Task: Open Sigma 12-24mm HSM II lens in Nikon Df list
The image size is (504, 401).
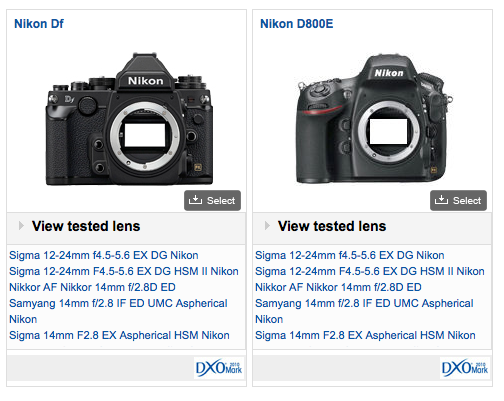Action: pos(124,271)
